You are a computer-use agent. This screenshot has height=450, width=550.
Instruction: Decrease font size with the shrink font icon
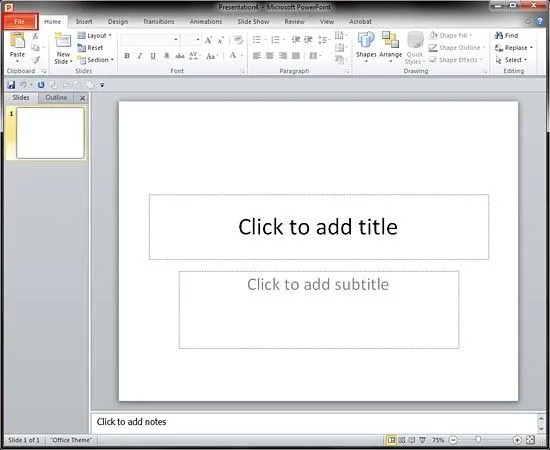220,40
